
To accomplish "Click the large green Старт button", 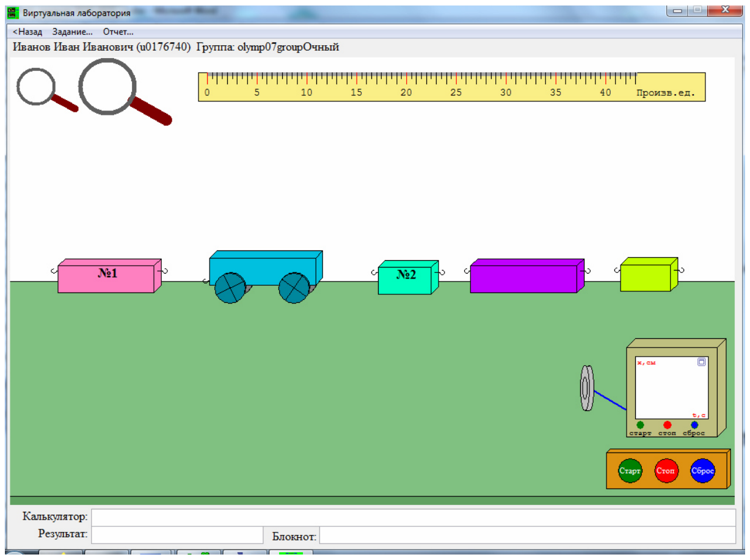I will pyautogui.click(x=630, y=471).
